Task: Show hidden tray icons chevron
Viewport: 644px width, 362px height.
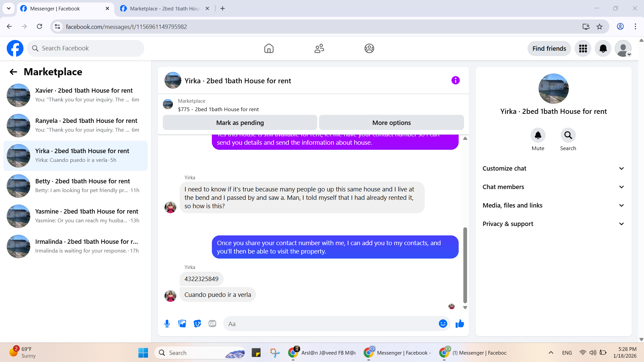Action: coord(551,353)
